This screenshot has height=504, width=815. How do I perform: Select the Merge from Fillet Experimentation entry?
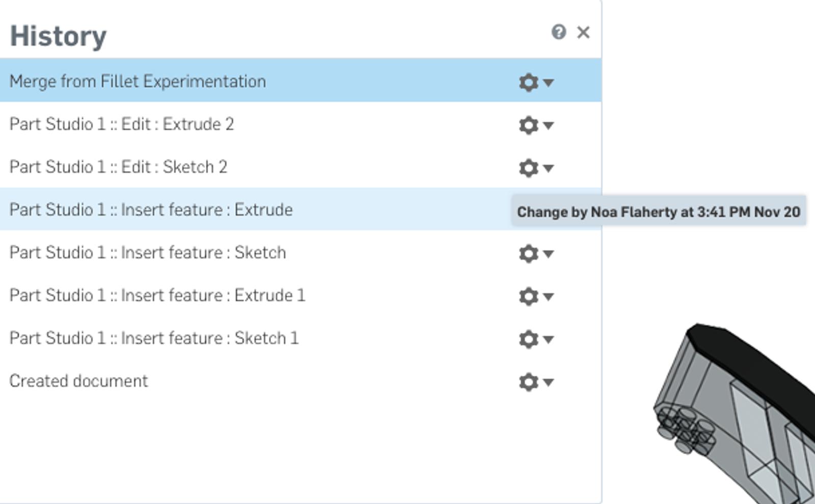tap(138, 81)
